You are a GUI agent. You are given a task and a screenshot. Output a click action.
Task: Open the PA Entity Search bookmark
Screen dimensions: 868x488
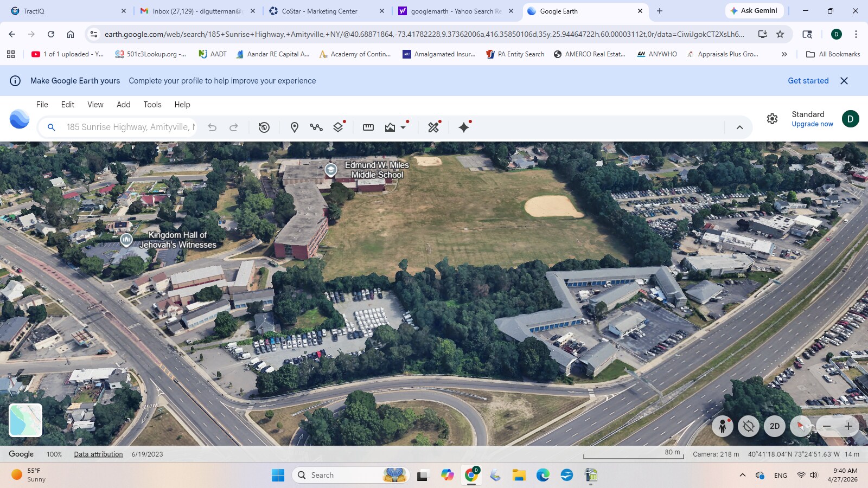pyautogui.click(x=515, y=54)
